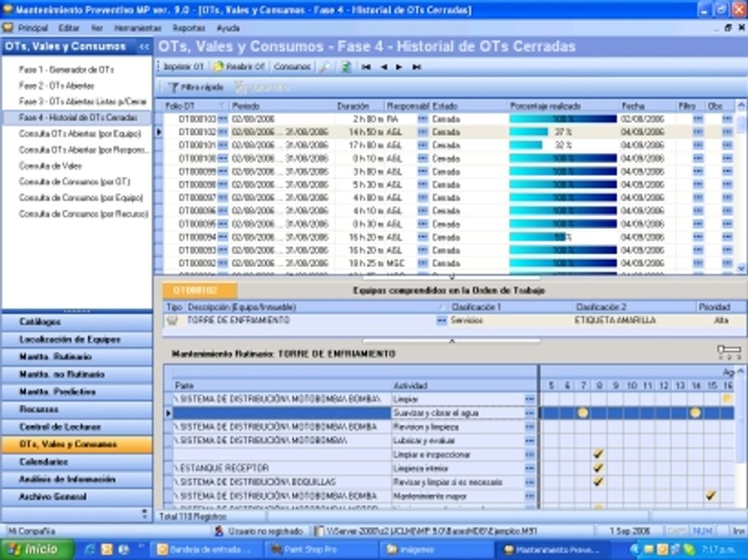Select Fase 1 - Generador de OTs

pyautogui.click(x=66, y=69)
